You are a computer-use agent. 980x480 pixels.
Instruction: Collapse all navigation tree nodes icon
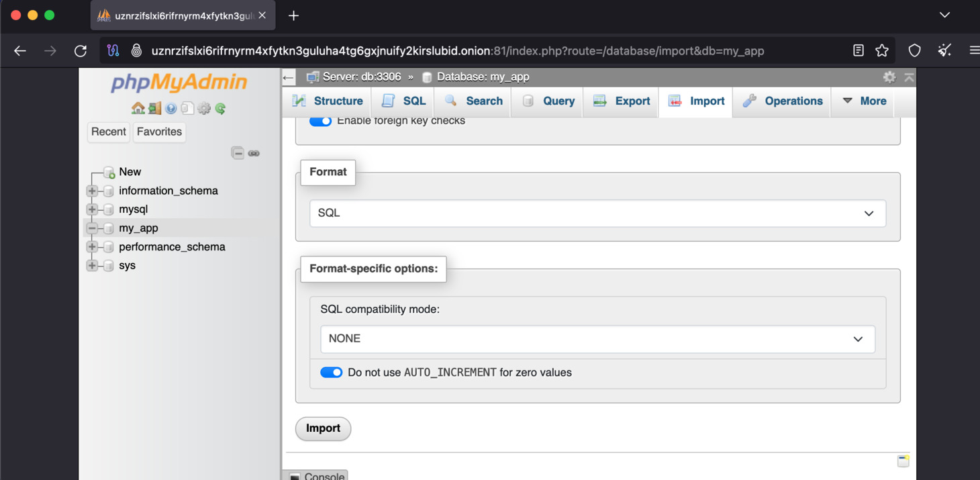[238, 153]
